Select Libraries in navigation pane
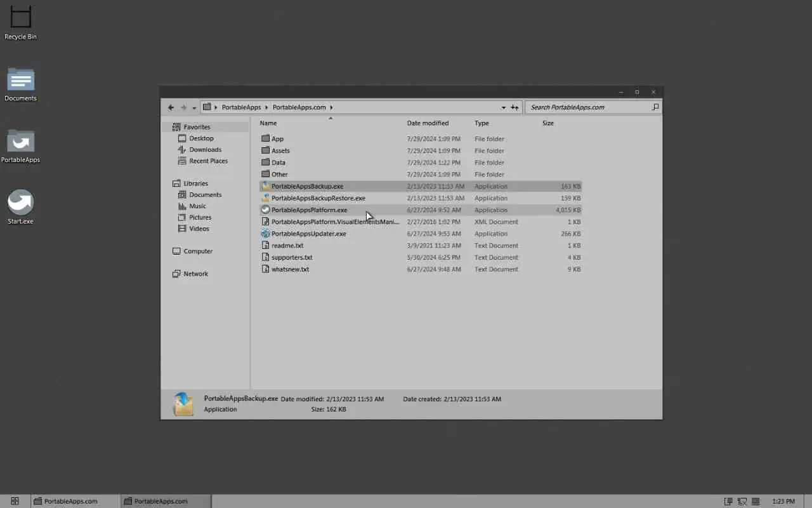The image size is (812, 508). coord(195,184)
